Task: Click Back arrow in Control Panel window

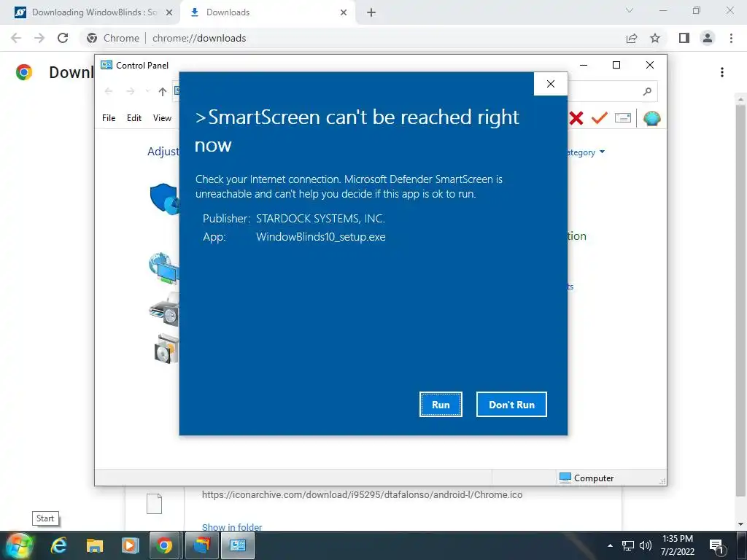Action: pyautogui.click(x=109, y=91)
